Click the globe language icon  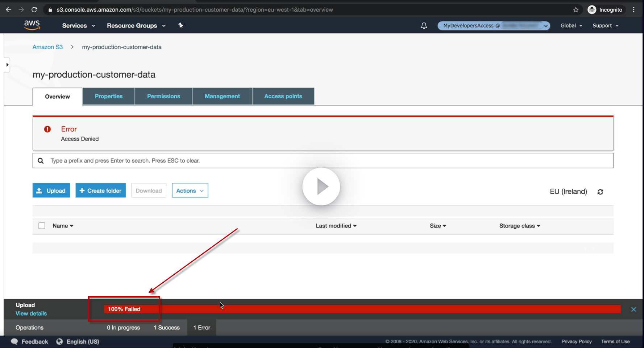[x=59, y=341]
